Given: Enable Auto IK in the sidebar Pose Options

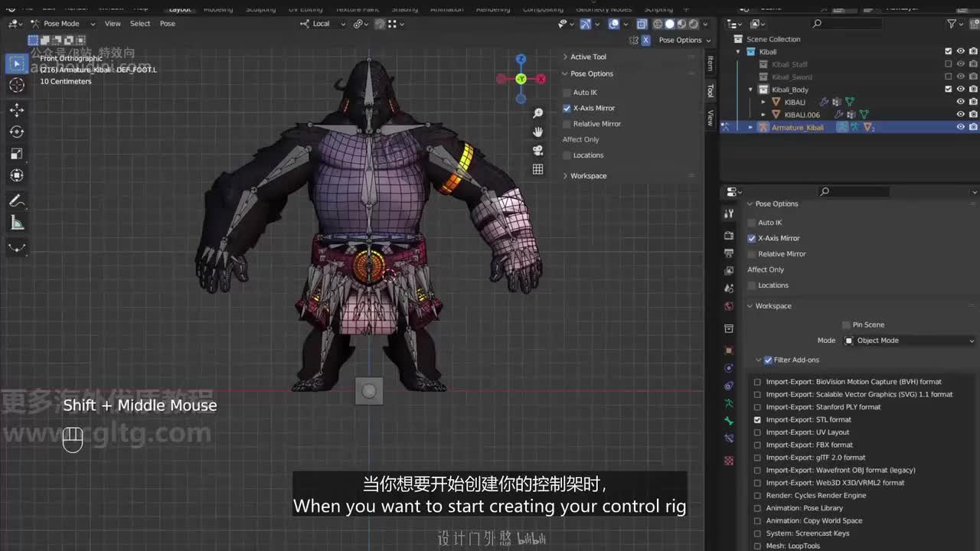Looking at the screenshot, I should tap(567, 93).
